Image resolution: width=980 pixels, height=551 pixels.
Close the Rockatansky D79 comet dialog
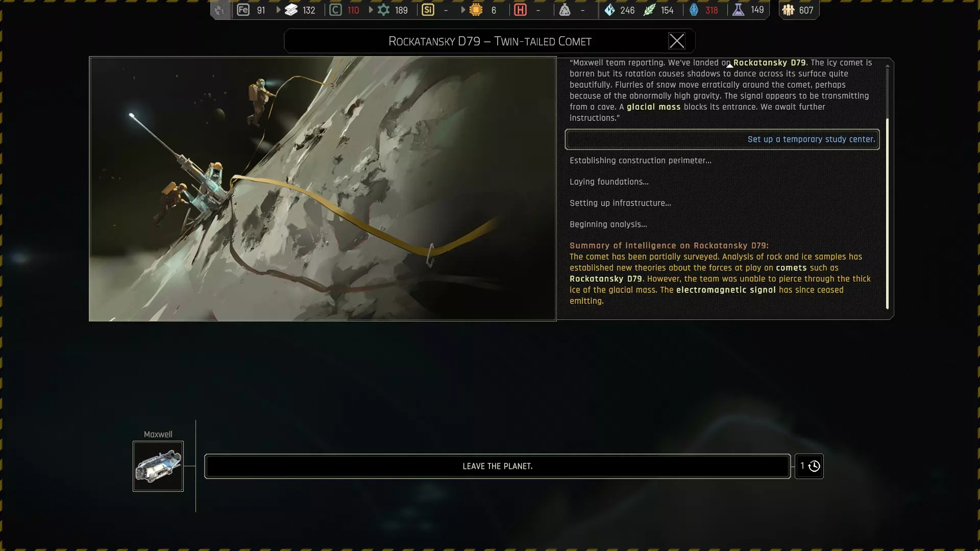[677, 41]
